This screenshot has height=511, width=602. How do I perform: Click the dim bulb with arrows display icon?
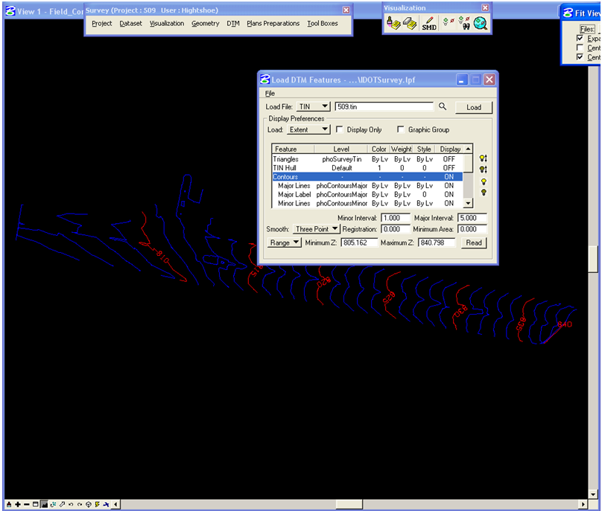coord(483,169)
